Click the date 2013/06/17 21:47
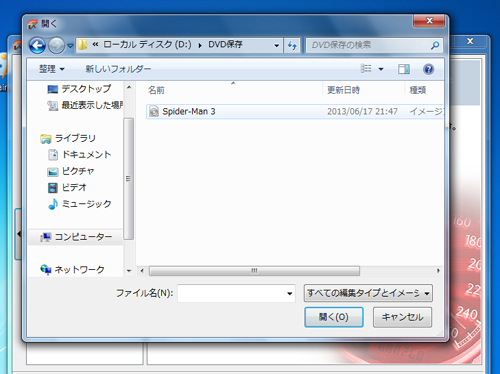Viewport: 500px width, 374px height. tap(362, 111)
